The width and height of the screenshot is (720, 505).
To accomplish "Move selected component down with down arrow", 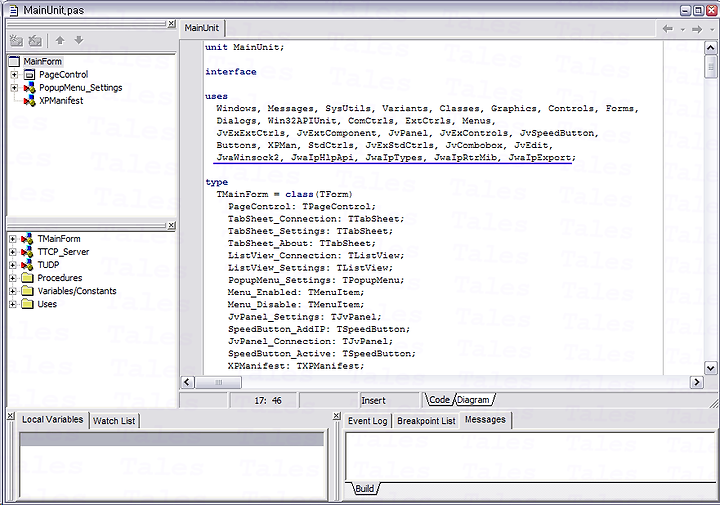I will click(79, 40).
